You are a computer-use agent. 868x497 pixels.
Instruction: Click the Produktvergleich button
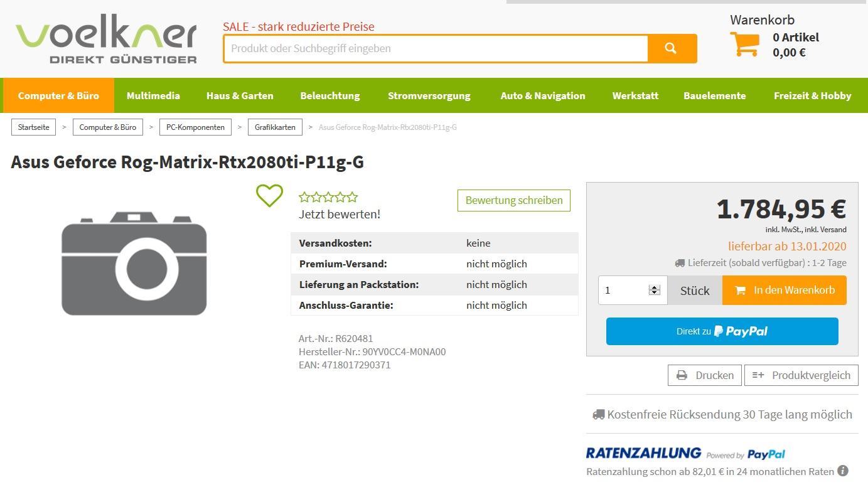[801, 375]
